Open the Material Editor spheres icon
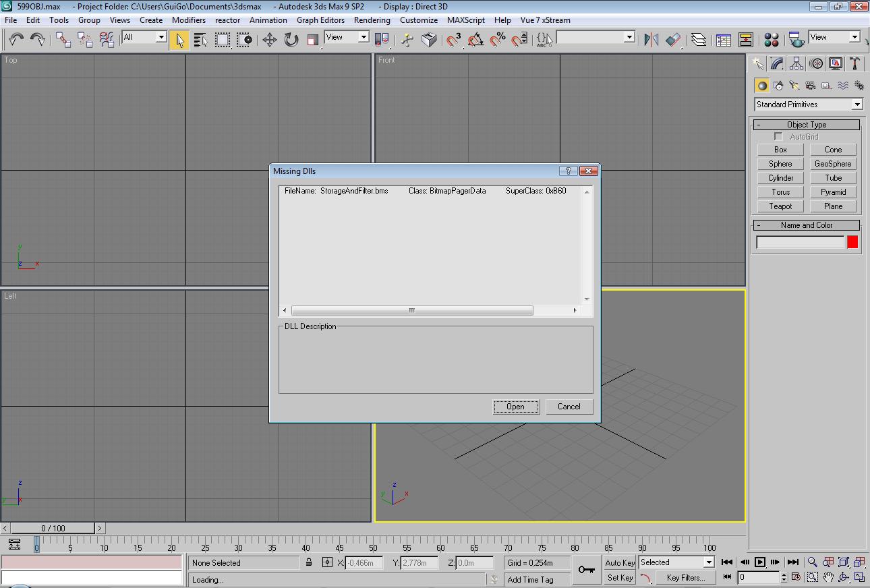Image resolution: width=870 pixels, height=588 pixels. click(x=772, y=40)
